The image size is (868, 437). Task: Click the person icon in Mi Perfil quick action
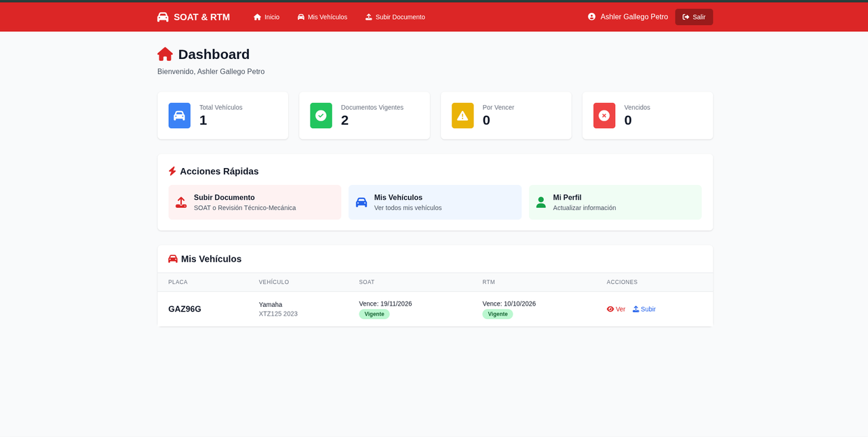[540, 203]
